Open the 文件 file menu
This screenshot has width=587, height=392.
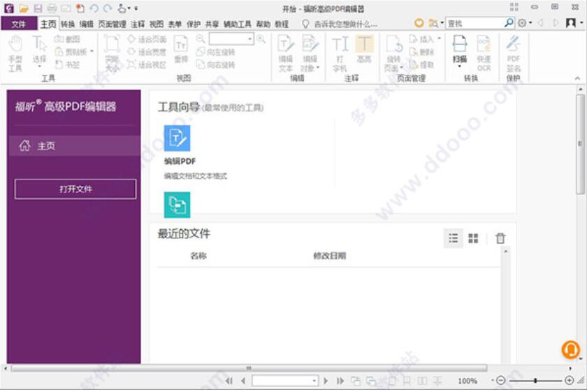click(x=18, y=24)
